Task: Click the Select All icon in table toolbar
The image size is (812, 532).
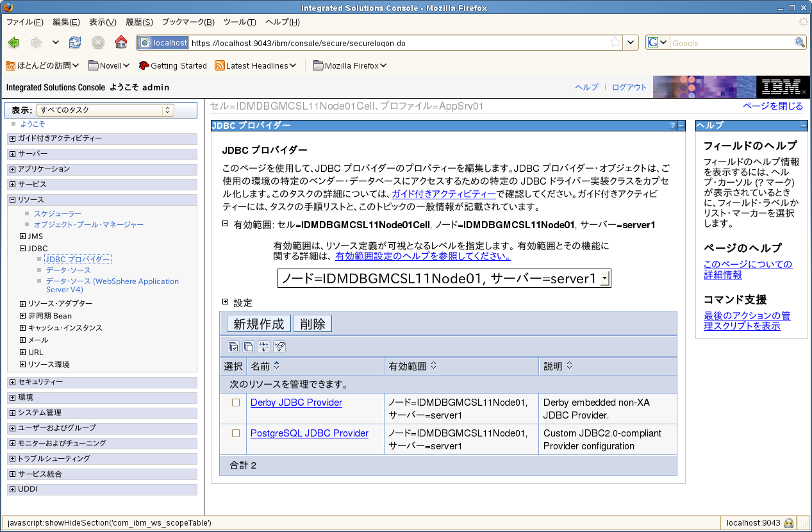Action: coord(233,347)
